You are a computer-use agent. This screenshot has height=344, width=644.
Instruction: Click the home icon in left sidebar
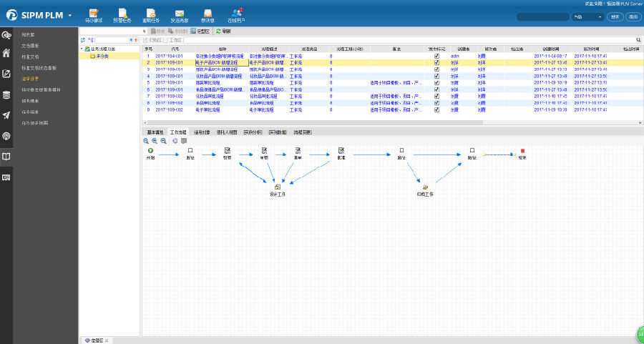pos(6,53)
